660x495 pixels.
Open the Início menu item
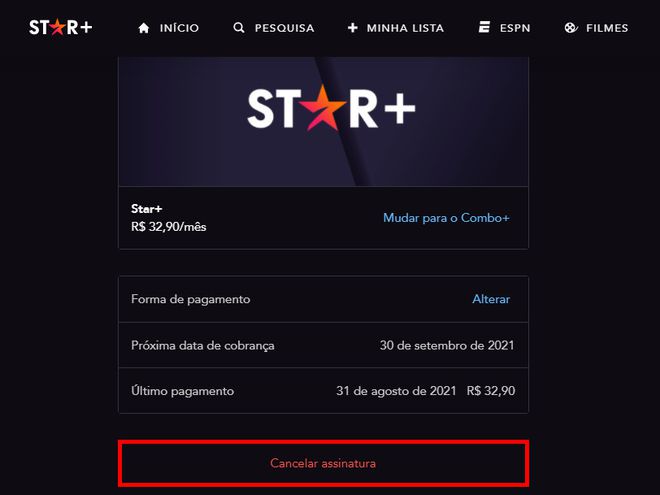(168, 28)
